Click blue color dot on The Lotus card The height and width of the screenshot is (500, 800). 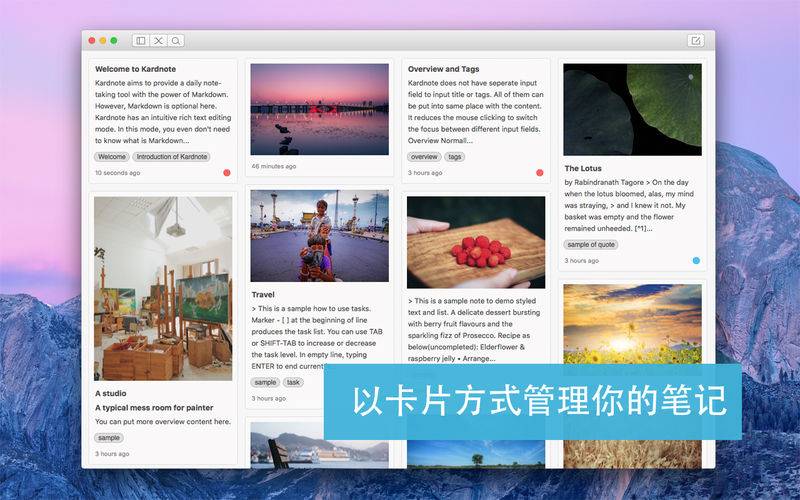point(696,261)
